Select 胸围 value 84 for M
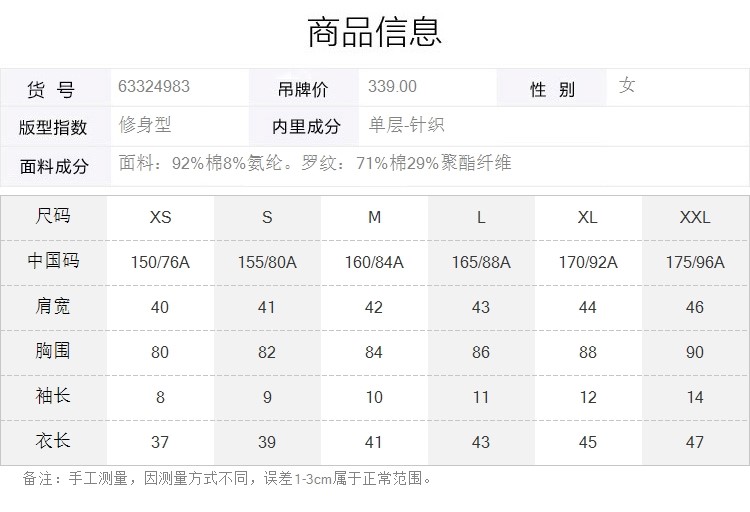 [374, 352]
